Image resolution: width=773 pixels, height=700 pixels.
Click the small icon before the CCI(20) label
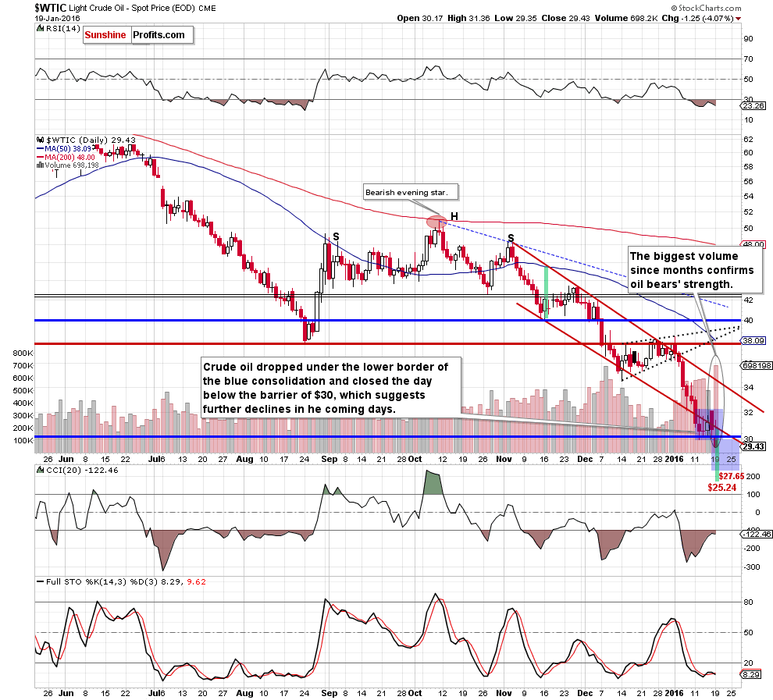click(x=41, y=470)
